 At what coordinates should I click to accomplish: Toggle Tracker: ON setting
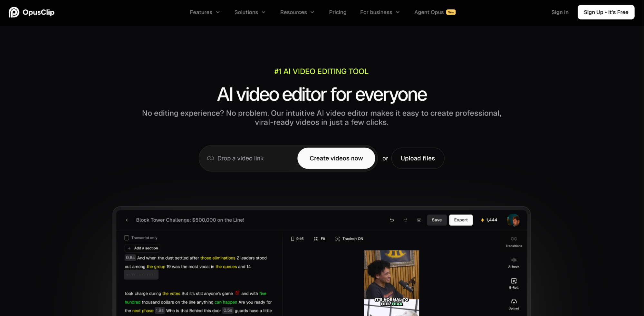(x=349, y=239)
